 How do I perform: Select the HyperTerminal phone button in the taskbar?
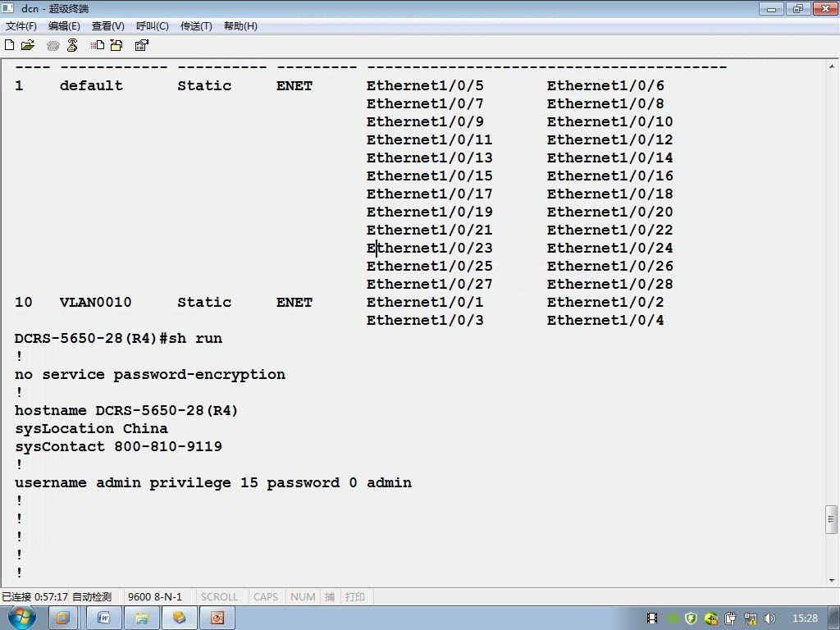coord(179,619)
